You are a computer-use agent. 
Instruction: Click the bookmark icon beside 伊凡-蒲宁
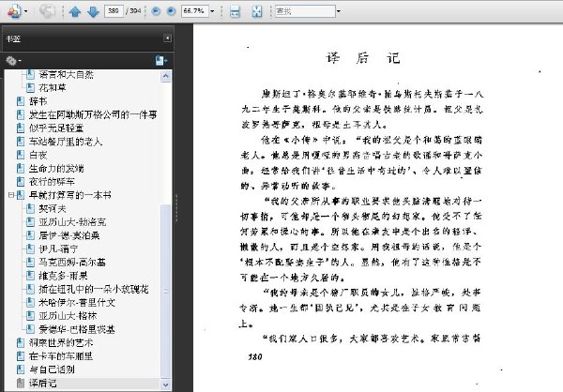tap(31, 249)
